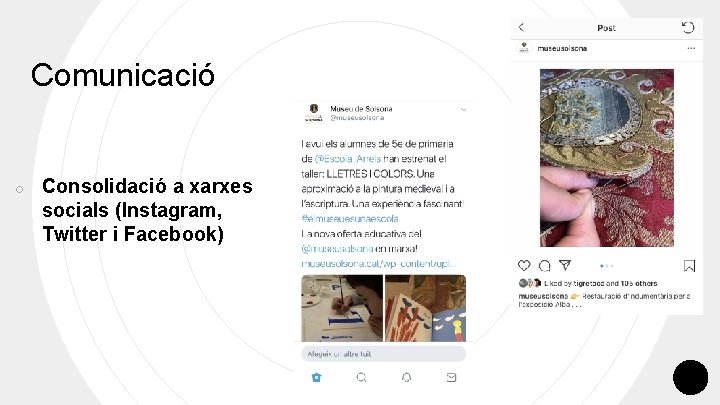Open the Twitter notifications bell icon
720x405 pixels.
coord(406,377)
